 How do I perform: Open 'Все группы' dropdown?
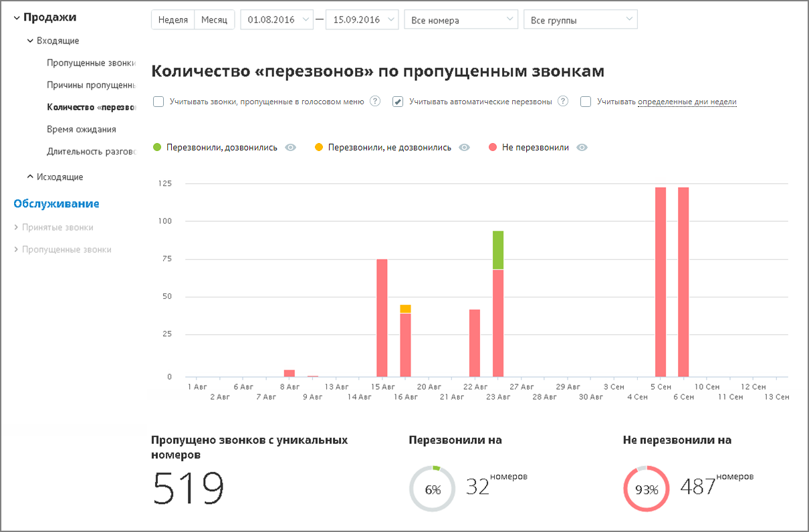point(581,19)
